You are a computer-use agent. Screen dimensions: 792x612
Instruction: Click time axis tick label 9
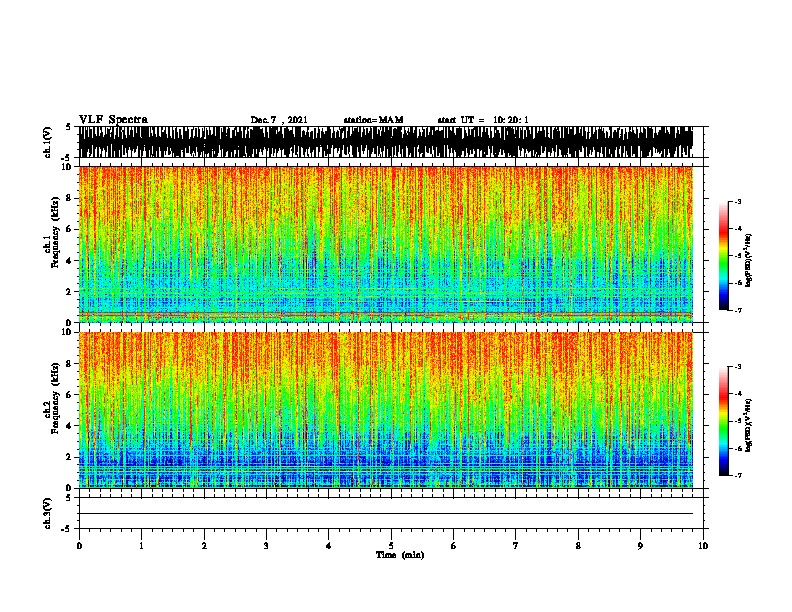[x=640, y=545]
